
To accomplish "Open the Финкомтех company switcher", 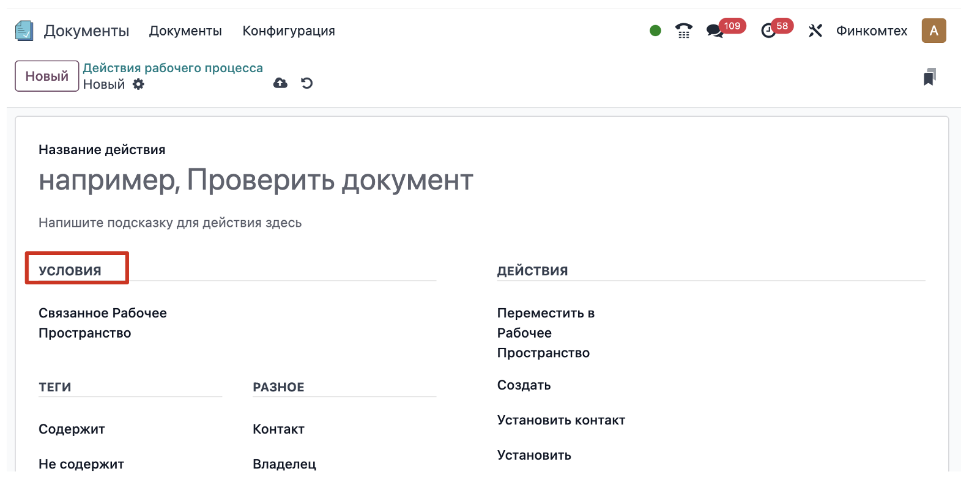I will point(871,31).
